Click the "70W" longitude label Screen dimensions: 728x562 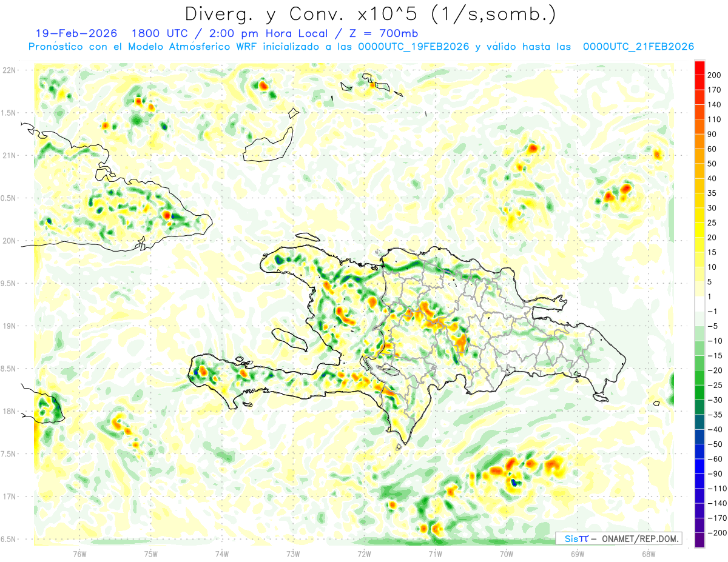click(506, 554)
